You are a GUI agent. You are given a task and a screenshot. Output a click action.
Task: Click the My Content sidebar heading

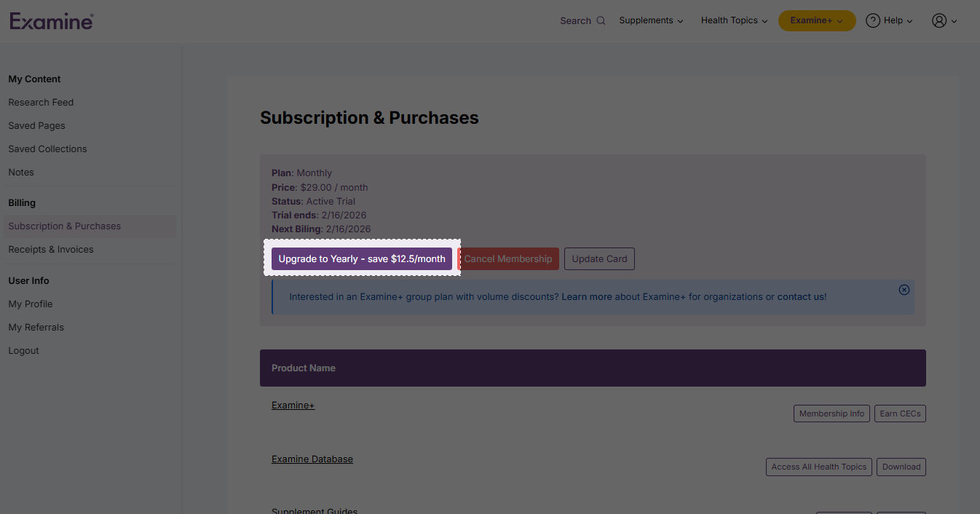[34, 79]
